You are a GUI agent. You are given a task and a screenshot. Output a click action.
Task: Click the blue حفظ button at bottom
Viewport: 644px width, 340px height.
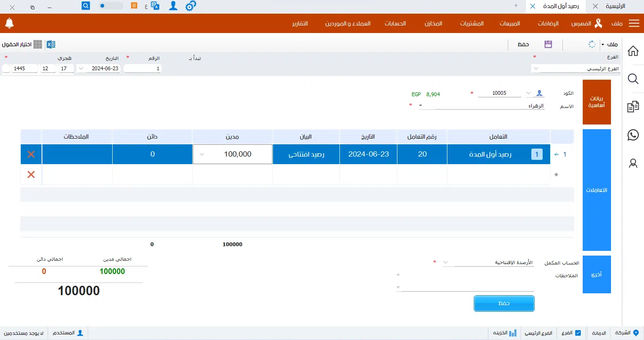(x=504, y=304)
